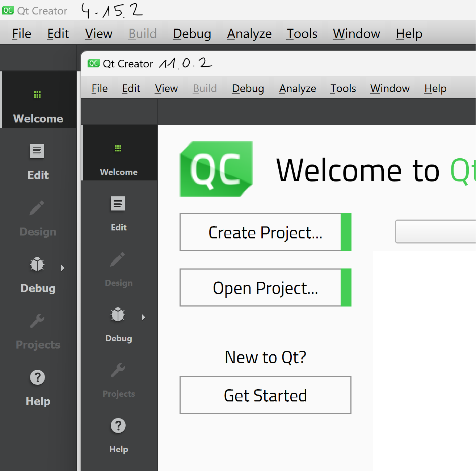Expand Debug mode arrow in Qt Creator 11.0.2
Image resolution: width=476 pixels, height=471 pixels.
143,317
